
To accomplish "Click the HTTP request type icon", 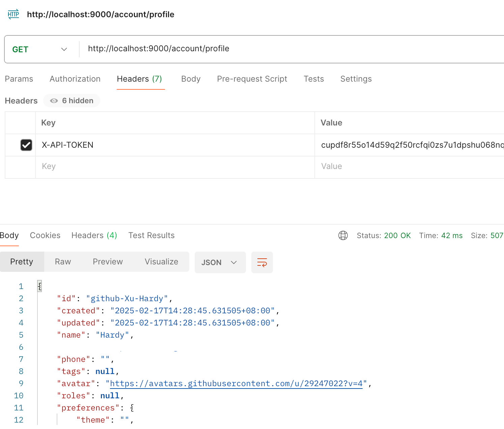I will pos(13,14).
